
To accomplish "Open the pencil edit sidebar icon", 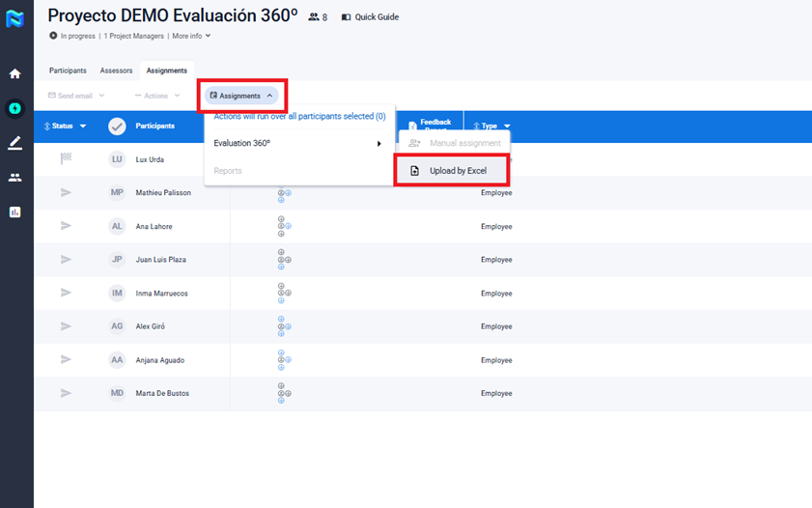I will 14,143.
